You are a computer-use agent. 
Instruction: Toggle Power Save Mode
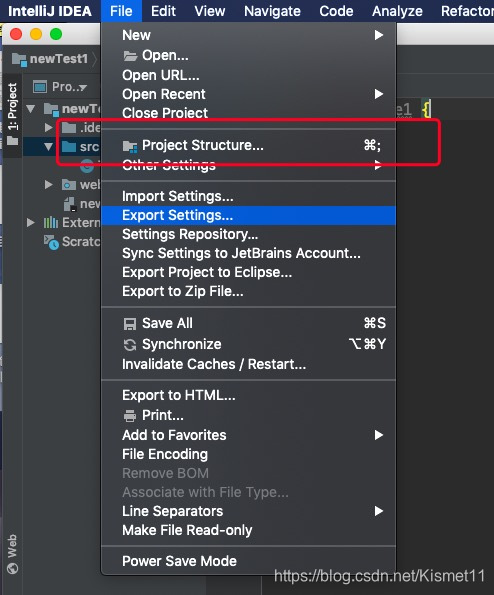pyautogui.click(x=249, y=561)
